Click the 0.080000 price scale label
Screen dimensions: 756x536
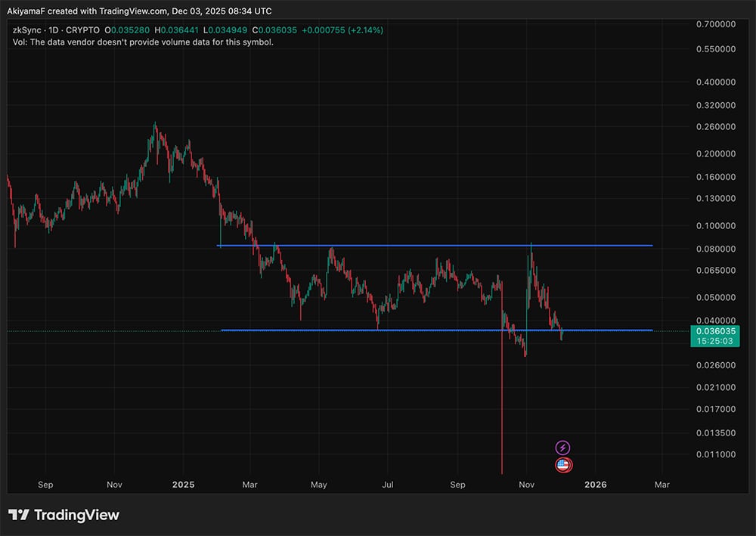coord(714,249)
